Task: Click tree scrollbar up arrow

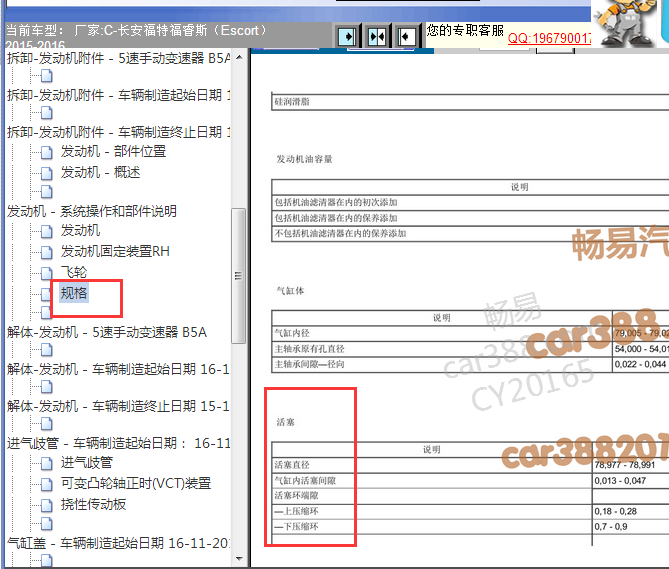Action: [239, 57]
